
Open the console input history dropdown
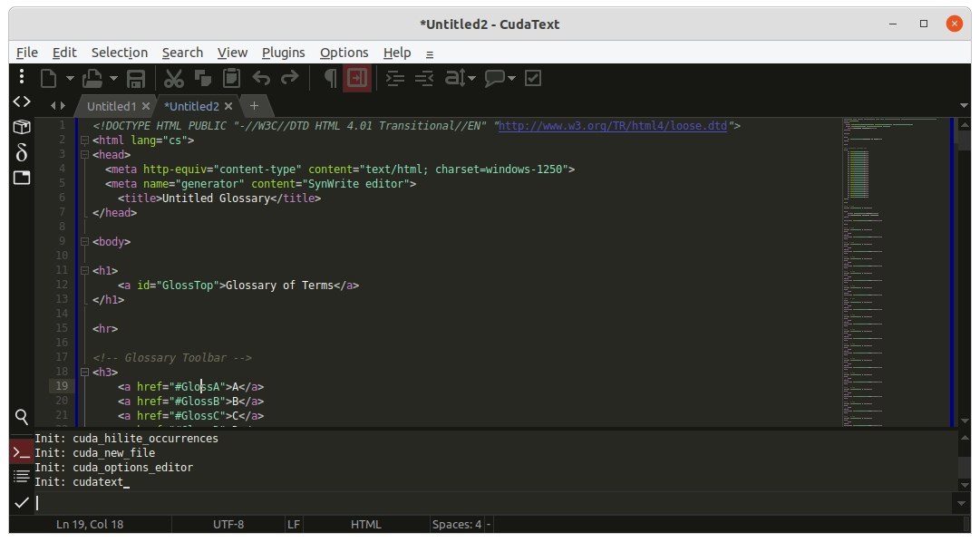[962, 503]
